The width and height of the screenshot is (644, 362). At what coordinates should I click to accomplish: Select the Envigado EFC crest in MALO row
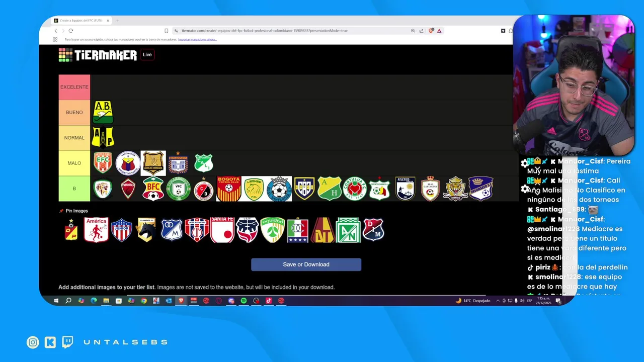(x=103, y=163)
